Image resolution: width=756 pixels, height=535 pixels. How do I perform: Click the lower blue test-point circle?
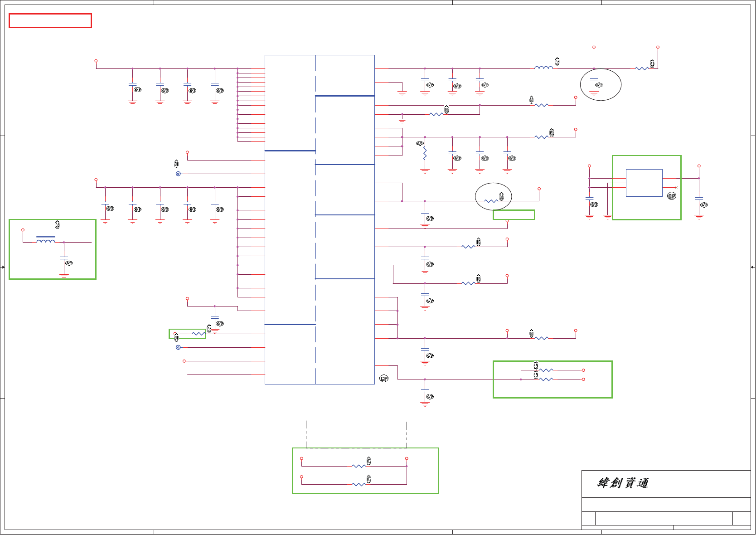tap(178, 347)
